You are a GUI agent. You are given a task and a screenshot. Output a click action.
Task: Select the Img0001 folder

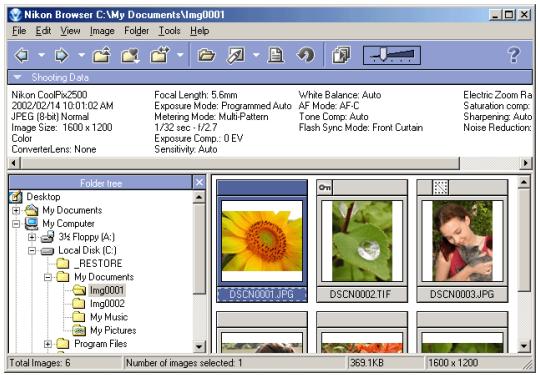click(x=107, y=290)
